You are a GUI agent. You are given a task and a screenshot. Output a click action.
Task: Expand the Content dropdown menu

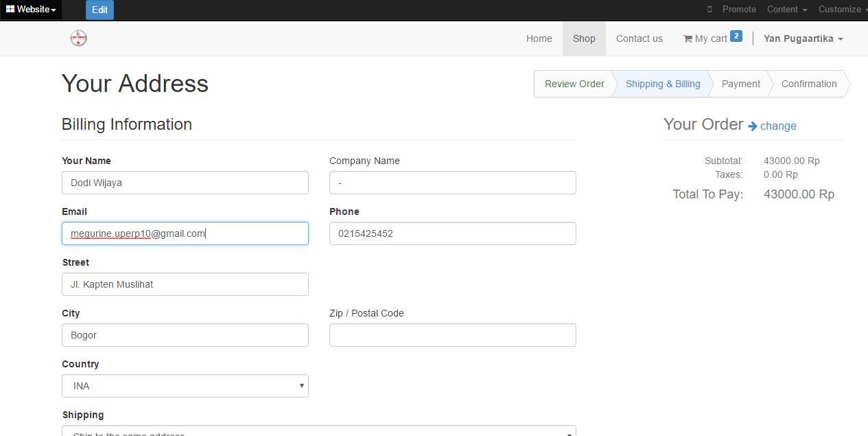pos(787,10)
